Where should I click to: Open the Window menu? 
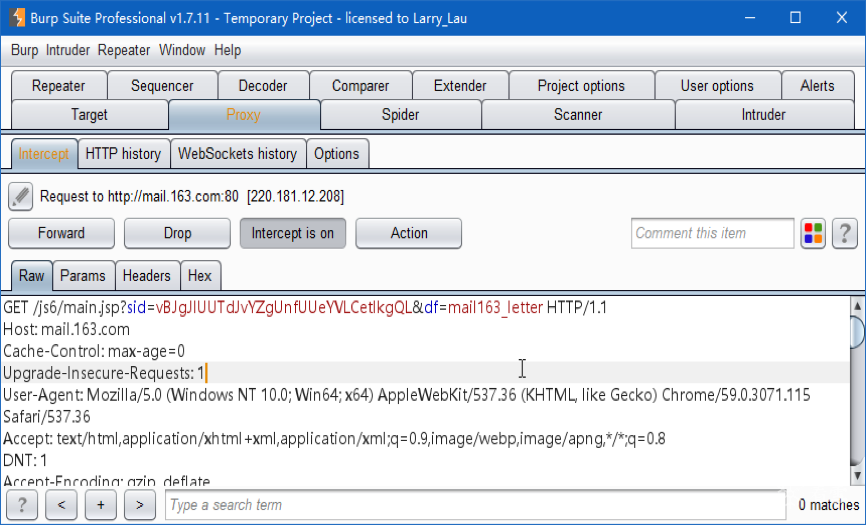pos(182,50)
